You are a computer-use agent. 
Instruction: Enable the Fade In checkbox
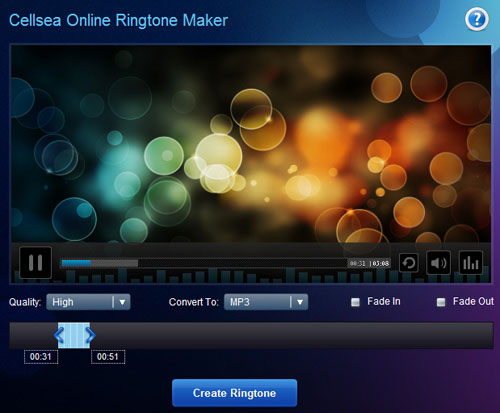[355, 302]
